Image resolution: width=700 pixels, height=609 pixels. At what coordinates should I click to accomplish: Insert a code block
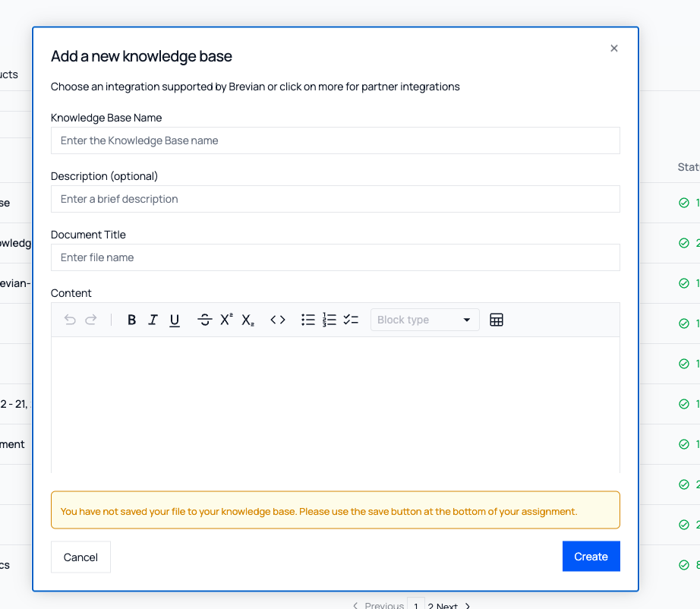[x=278, y=320]
